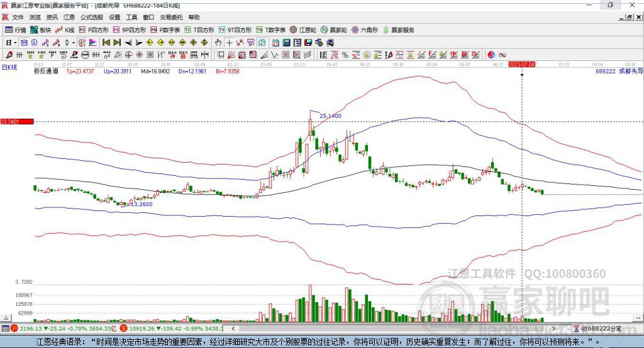Open the 浏览 menu
The width and height of the screenshot is (644, 348).
coord(35,17)
